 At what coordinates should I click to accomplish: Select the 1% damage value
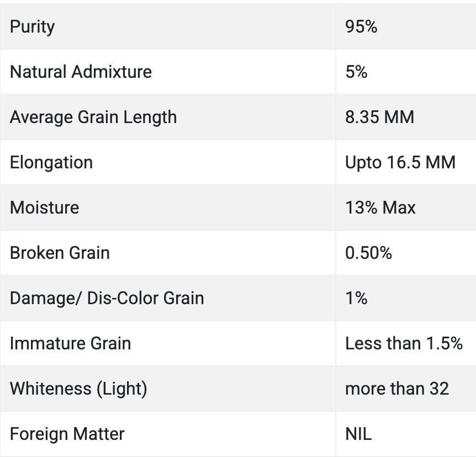coord(356,298)
